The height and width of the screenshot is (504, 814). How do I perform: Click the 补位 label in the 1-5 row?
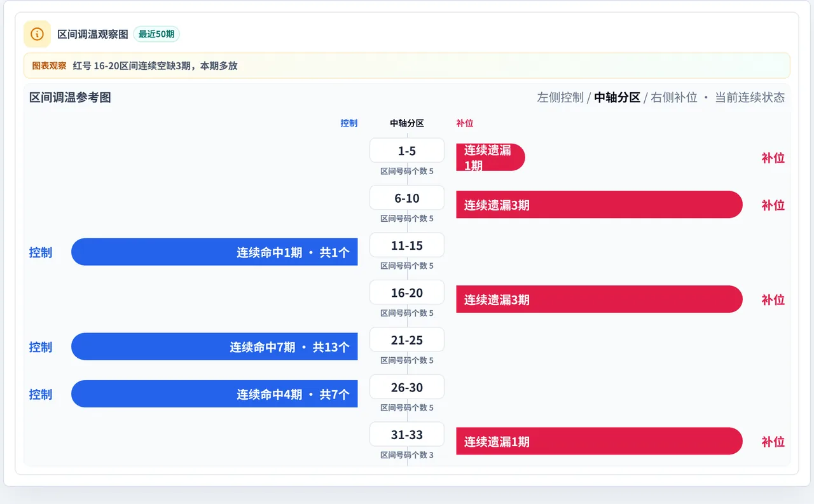773,158
